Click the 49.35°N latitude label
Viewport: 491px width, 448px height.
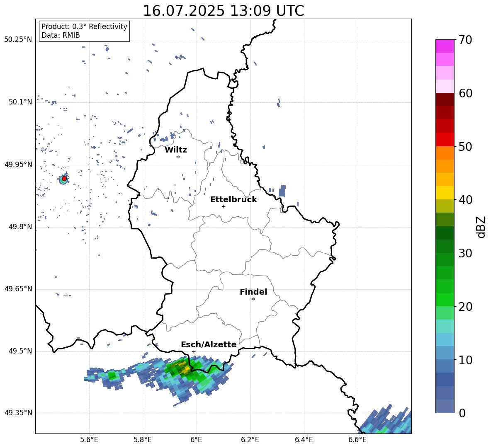[18, 413]
